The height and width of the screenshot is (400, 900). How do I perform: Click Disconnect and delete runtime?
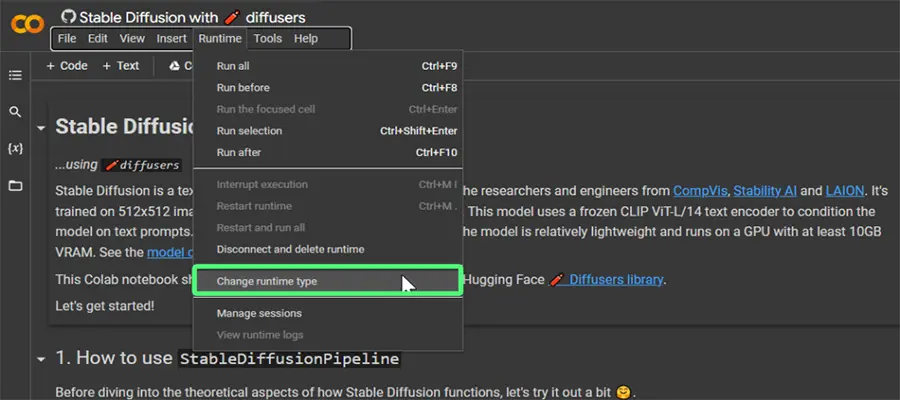coord(290,249)
